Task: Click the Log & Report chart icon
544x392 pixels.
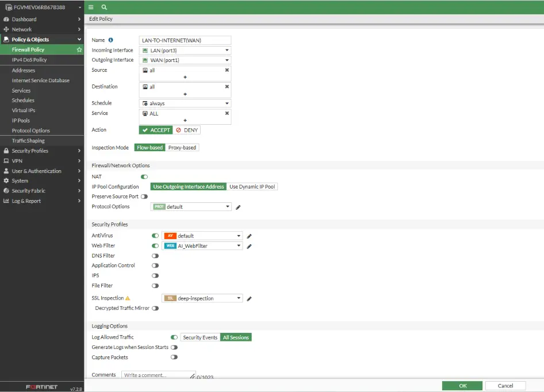Action: 6,201
